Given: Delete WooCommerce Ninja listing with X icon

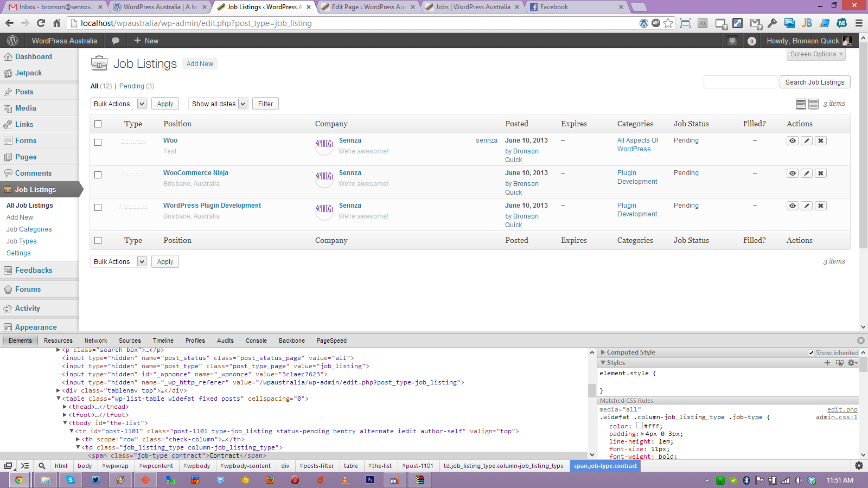Looking at the screenshot, I should (821, 174).
